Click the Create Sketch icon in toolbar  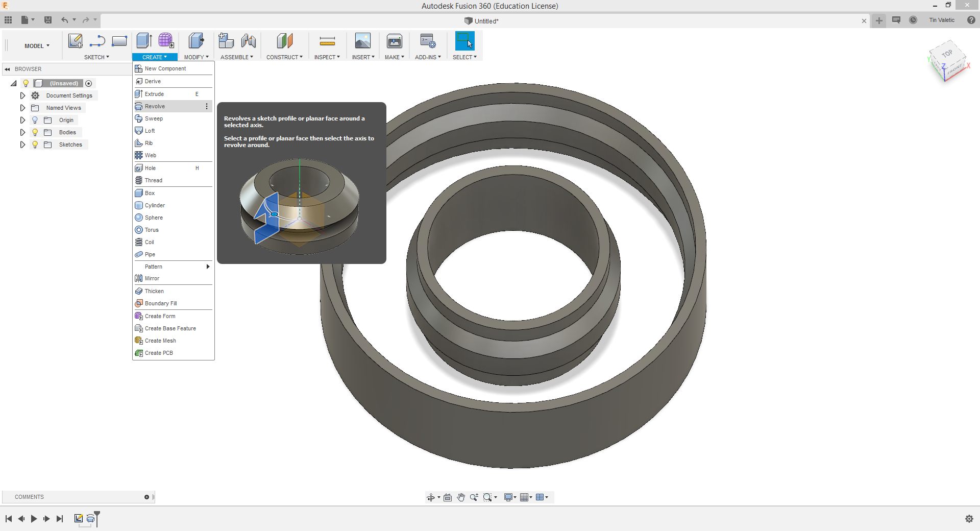coord(75,41)
